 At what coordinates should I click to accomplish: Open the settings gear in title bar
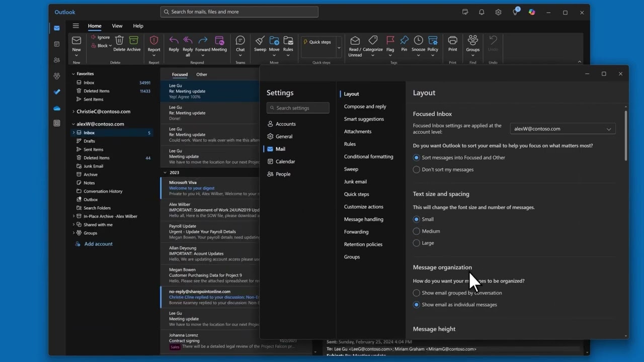click(498, 12)
